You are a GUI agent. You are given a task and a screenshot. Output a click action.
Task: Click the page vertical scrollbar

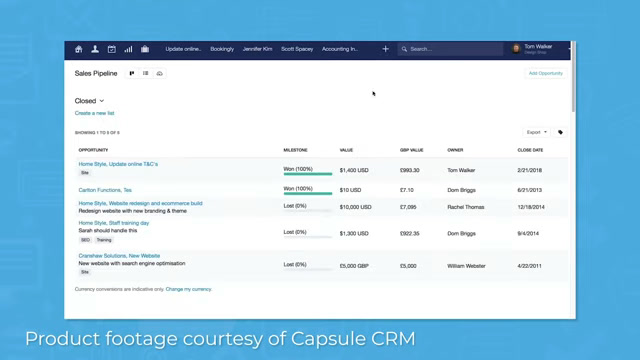click(573, 77)
